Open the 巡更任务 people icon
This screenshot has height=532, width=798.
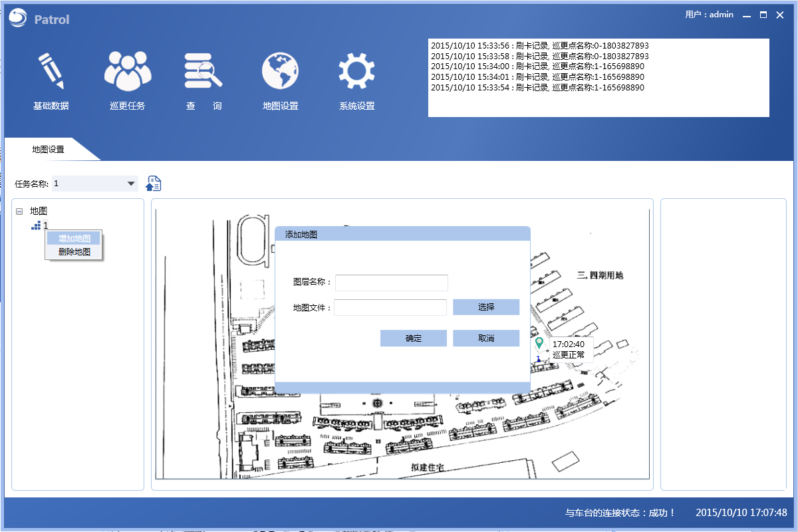tap(127, 72)
